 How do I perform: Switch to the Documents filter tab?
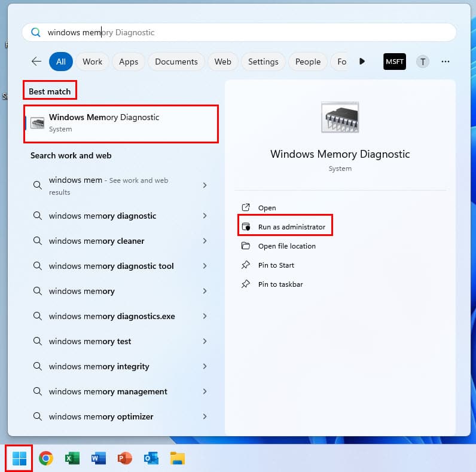[x=176, y=62]
